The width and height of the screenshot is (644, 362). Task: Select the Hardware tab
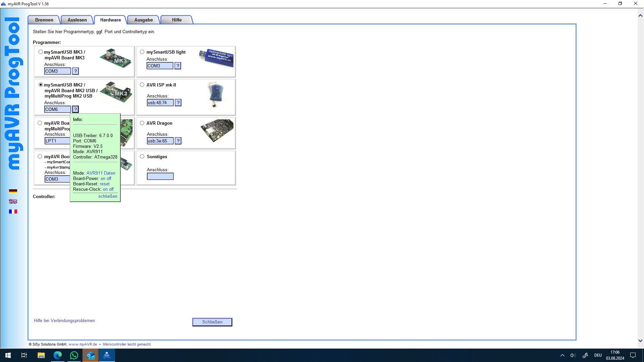(110, 20)
